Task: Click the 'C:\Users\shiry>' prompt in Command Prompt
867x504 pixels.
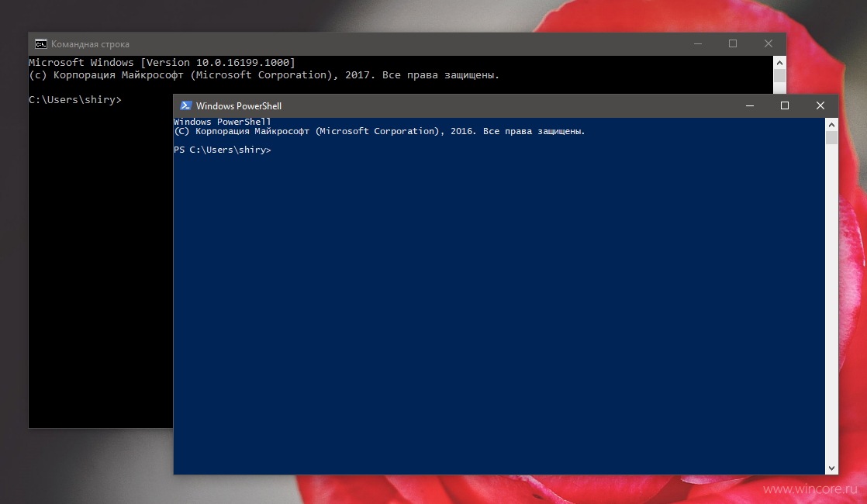Action: pos(75,100)
